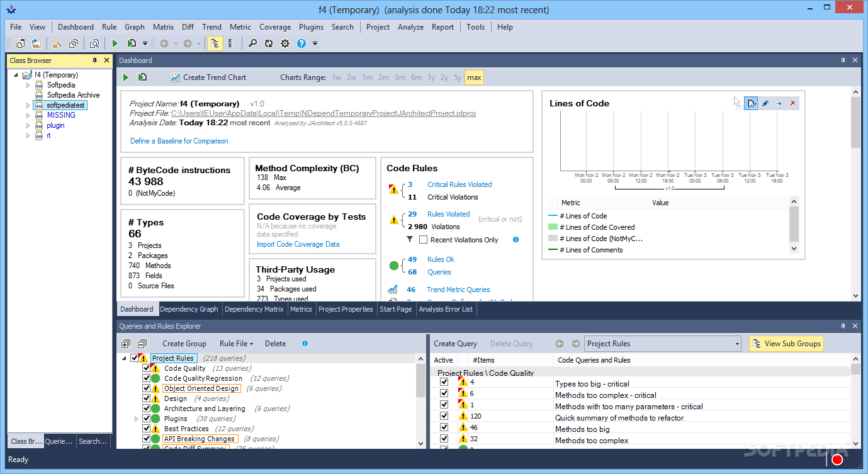
Task: Open the Critical Rules Violated link
Action: coord(459,184)
